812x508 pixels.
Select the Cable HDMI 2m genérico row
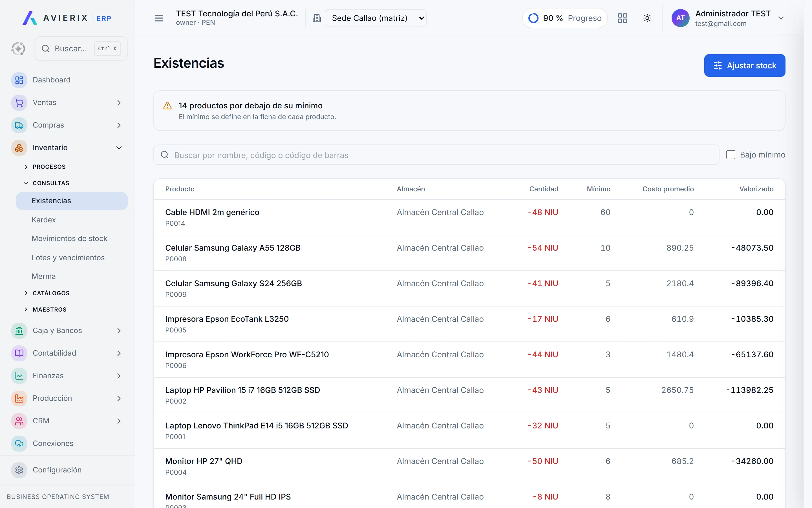[469, 217]
